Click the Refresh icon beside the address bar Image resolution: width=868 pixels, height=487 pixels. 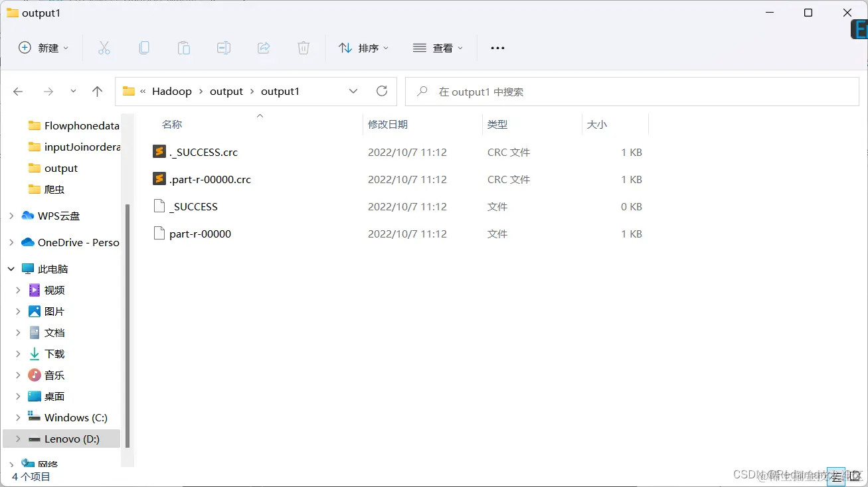(x=382, y=92)
